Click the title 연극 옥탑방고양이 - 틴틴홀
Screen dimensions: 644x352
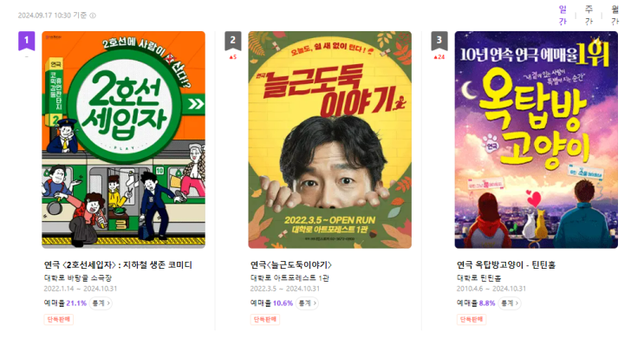pos(506,265)
